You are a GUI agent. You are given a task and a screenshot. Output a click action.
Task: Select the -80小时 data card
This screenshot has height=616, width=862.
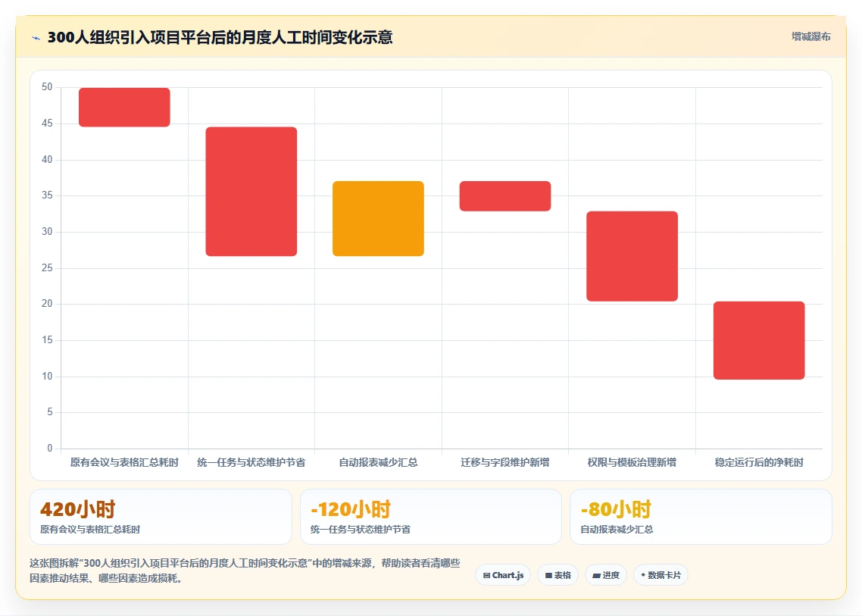click(701, 517)
